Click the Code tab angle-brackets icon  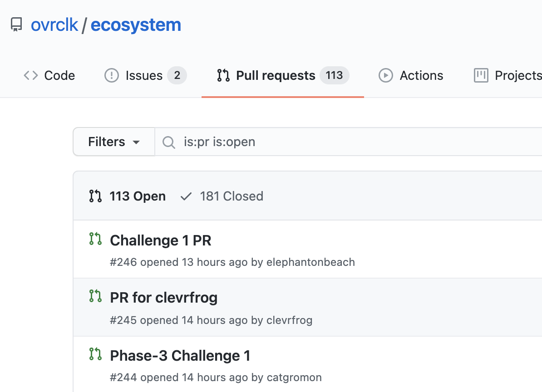tap(30, 75)
